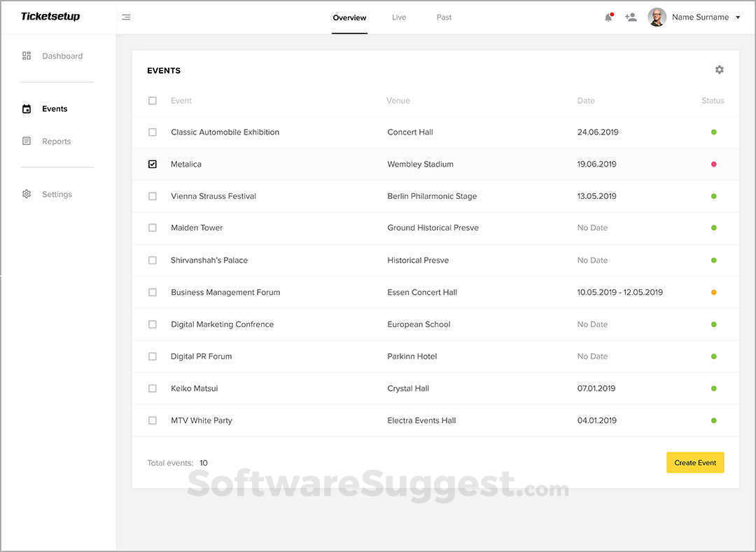Screen dimensions: 756x552
Task: Toggle the hamburger sidebar menu icon
Action: (x=126, y=18)
